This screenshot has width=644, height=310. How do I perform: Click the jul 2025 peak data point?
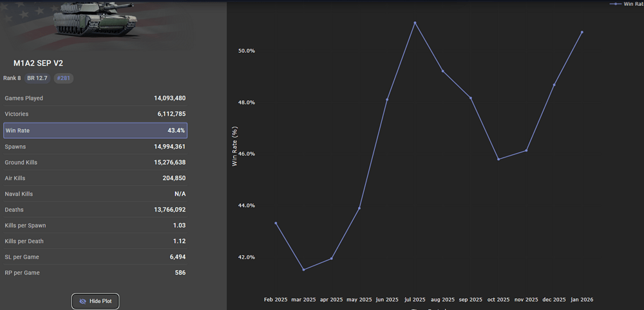[x=415, y=23]
